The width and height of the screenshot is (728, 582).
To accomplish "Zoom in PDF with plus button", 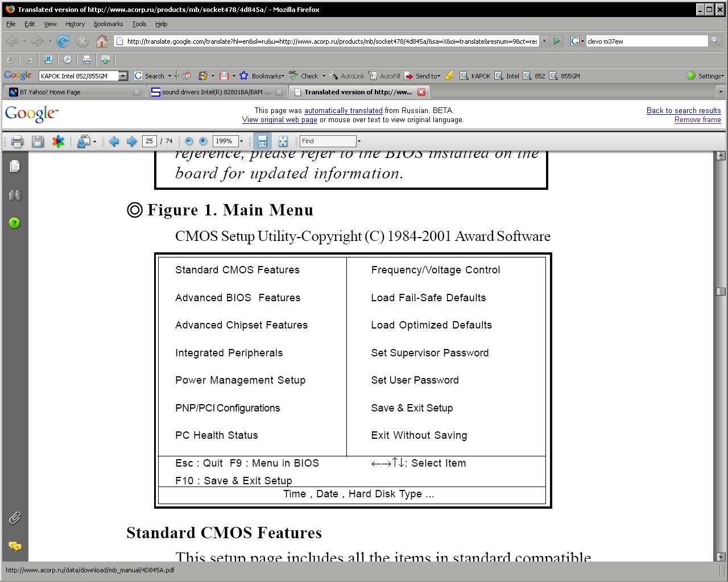I will pyautogui.click(x=203, y=141).
